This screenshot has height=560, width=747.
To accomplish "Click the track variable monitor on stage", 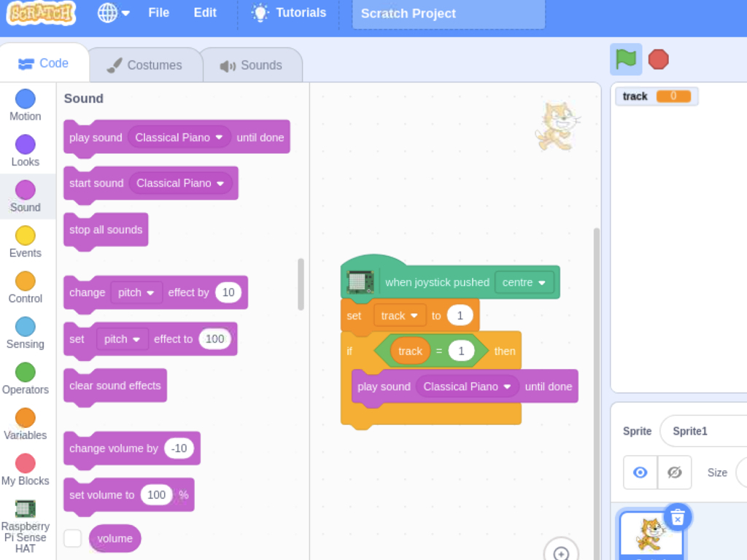I will tap(657, 97).
